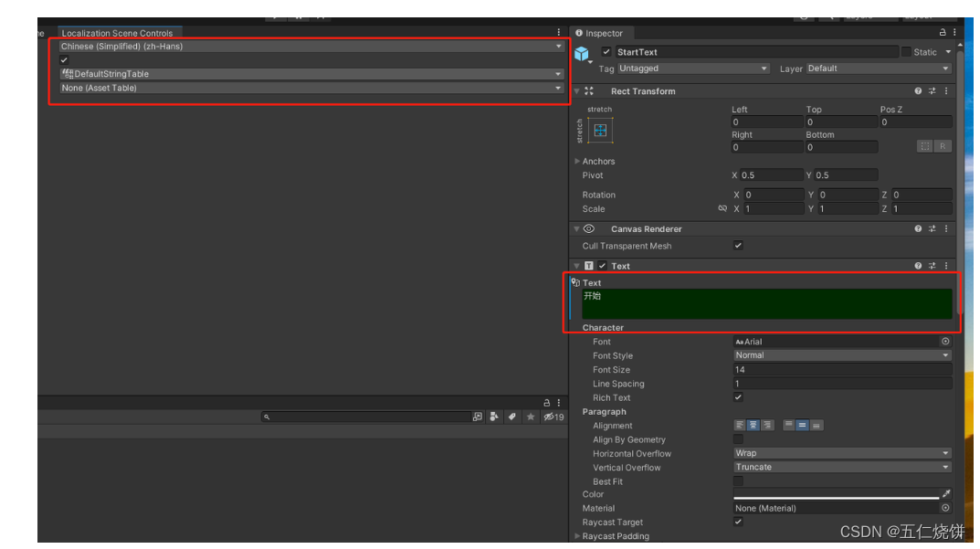Open the None (Asset Table) dropdown

tap(311, 89)
